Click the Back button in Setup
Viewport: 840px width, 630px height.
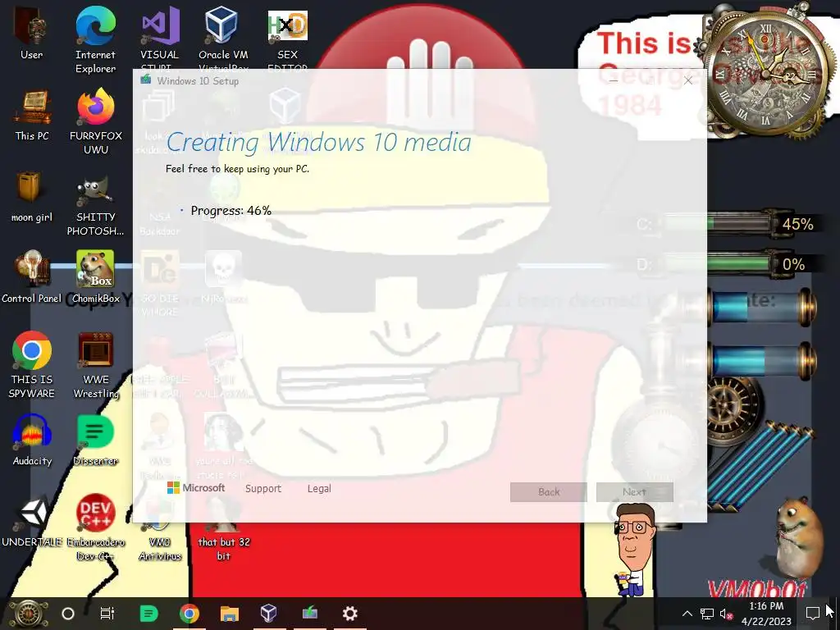[x=549, y=492]
